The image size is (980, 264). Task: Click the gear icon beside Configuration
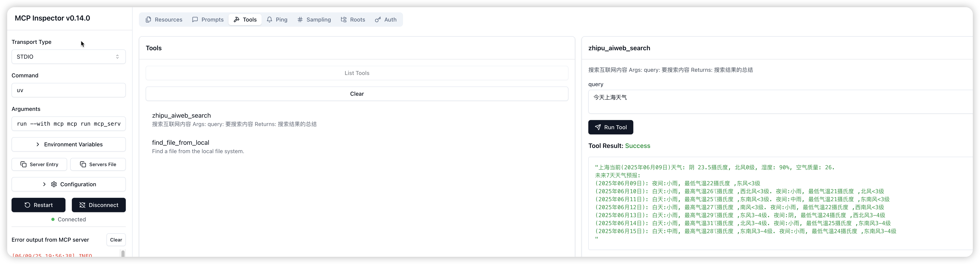point(54,184)
